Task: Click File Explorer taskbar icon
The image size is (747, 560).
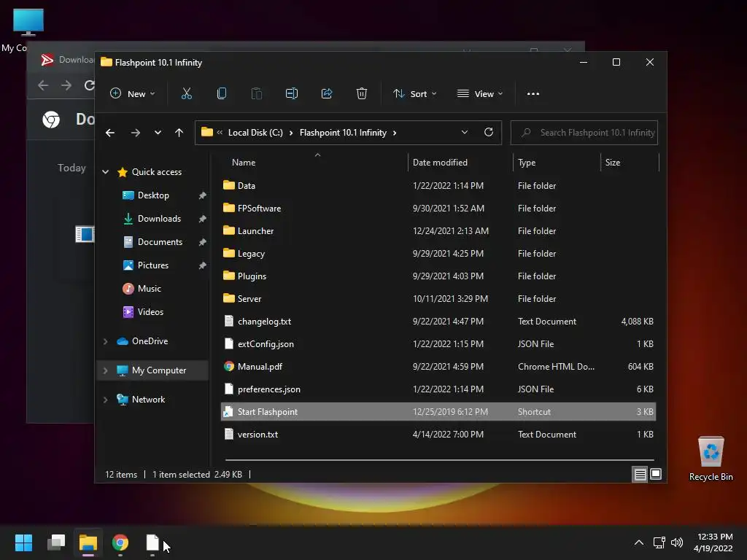Action: pyautogui.click(x=88, y=542)
